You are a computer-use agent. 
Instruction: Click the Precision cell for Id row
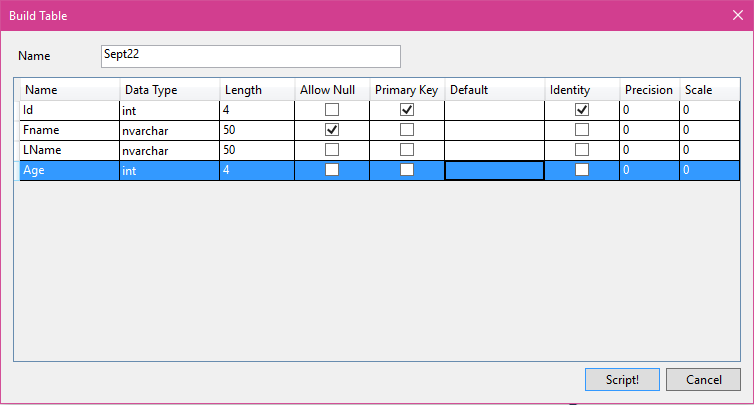click(x=649, y=110)
